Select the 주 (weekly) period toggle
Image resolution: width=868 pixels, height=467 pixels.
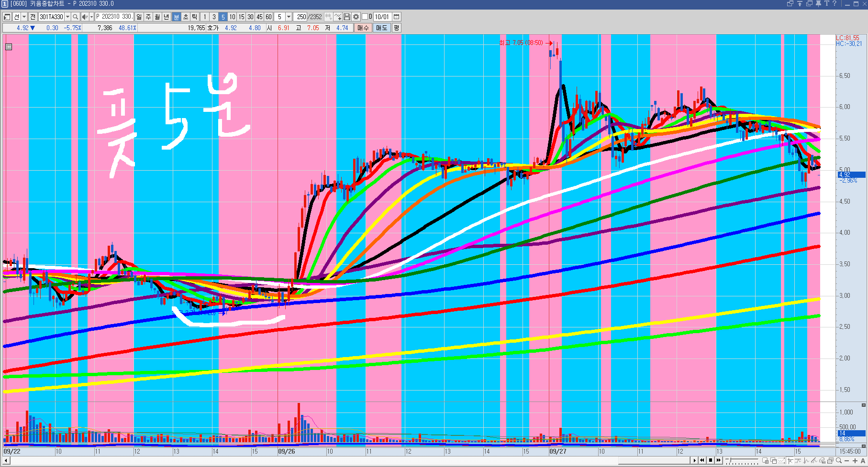click(x=148, y=17)
